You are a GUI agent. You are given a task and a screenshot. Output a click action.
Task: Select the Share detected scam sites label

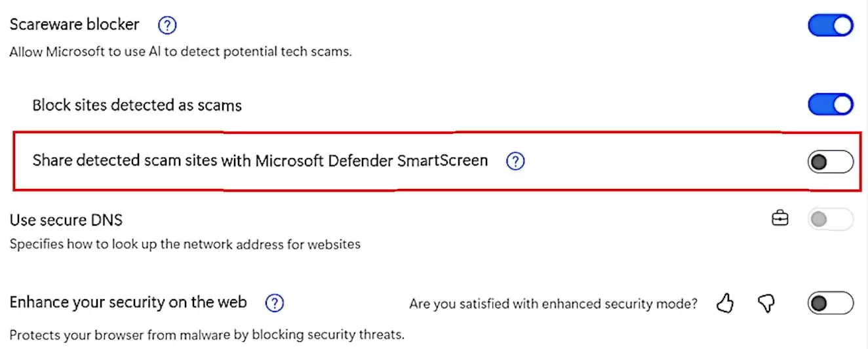tap(260, 161)
